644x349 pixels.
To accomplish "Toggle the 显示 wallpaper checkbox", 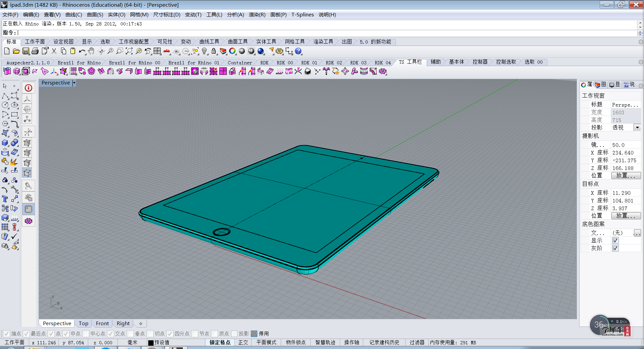I will pyautogui.click(x=615, y=240).
